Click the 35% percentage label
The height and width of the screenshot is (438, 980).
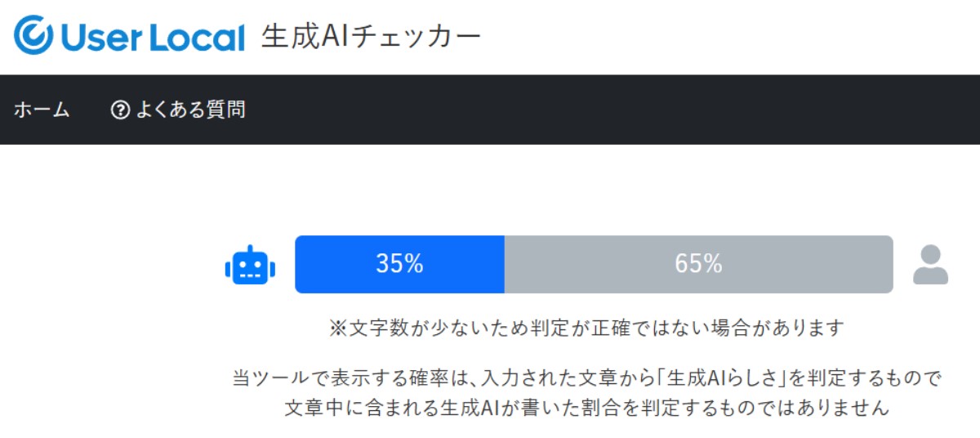pos(399,264)
